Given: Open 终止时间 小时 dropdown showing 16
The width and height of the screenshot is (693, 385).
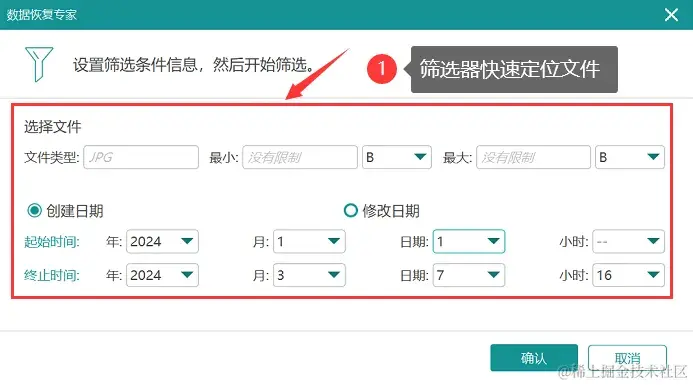Looking at the screenshot, I should [628, 275].
